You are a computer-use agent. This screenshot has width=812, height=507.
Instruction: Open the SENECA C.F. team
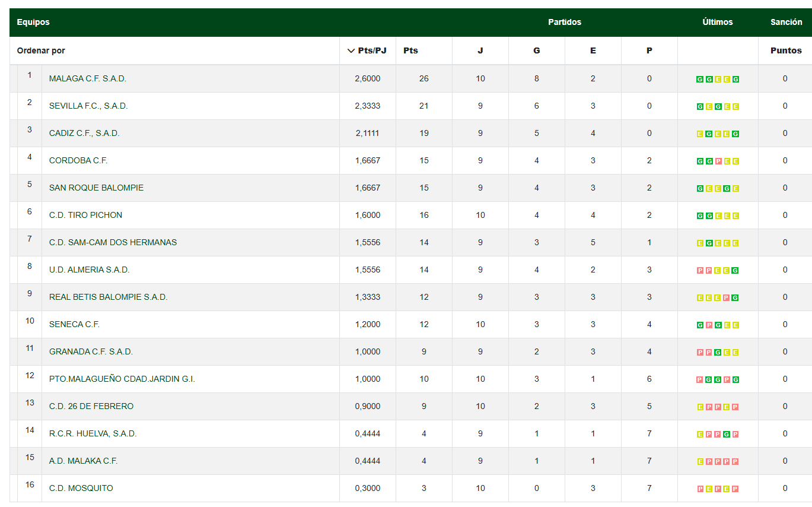tap(74, 324)
